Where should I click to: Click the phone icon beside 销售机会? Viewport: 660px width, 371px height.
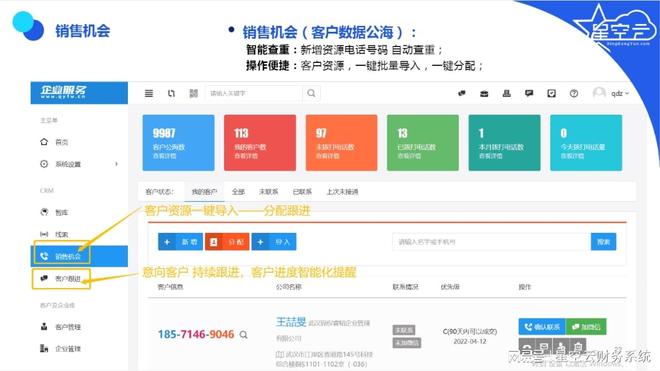pyautogui.click(x=44, y=256)
